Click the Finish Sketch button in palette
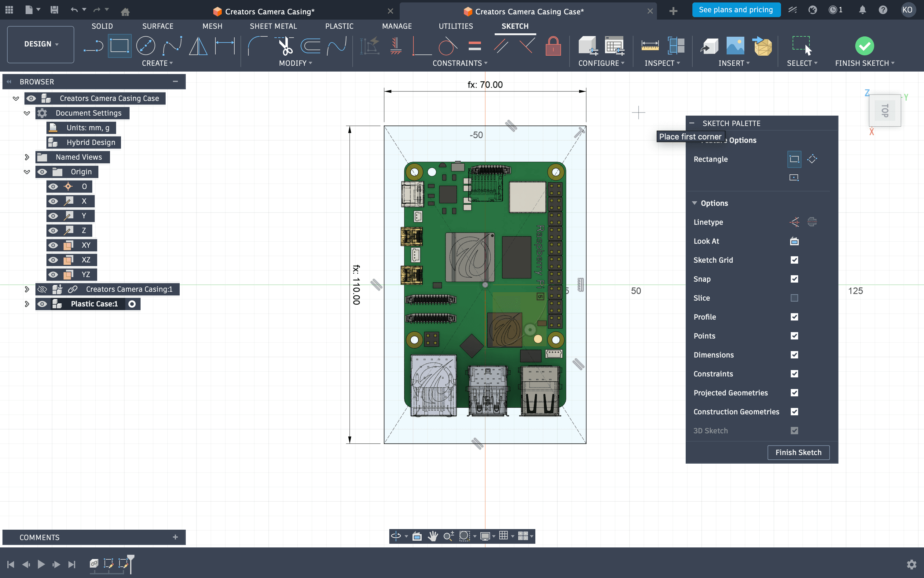The width and height of the screenshot is (924, 578). point(798,453)
